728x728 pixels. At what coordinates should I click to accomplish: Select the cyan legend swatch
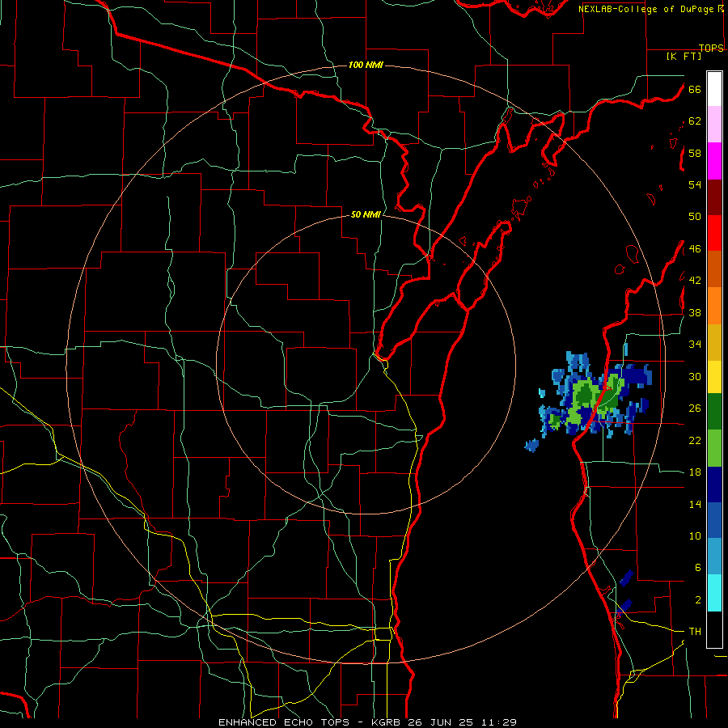coord(714,593)
